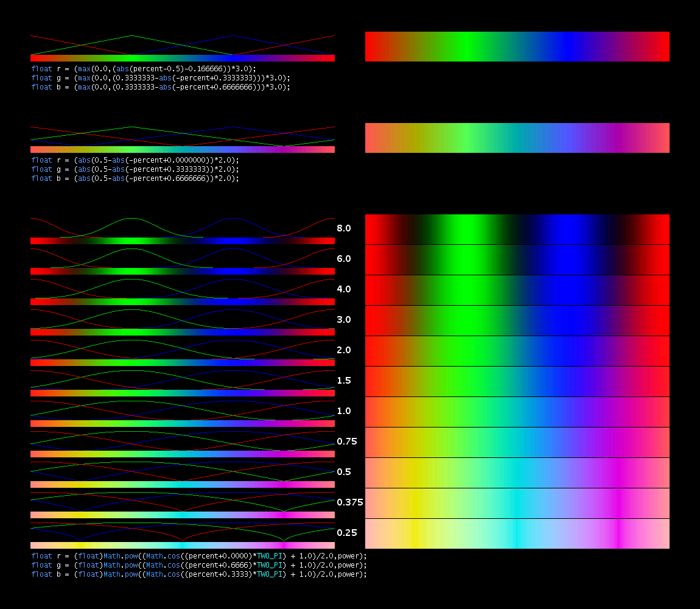The width and height of the screenshot is (700, 609).
Task: Click the 'float b' code line with max in first block
Action: pos(161,87)
